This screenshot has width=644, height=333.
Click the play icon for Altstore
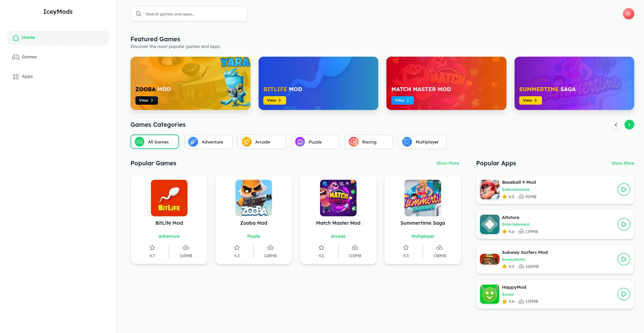624,224
